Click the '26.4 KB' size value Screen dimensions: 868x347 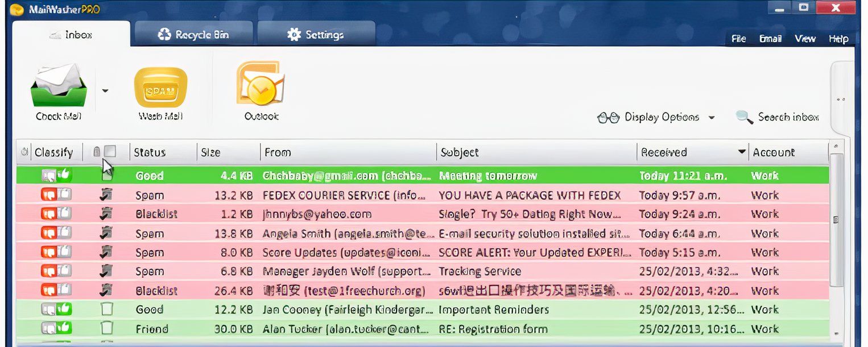click(233, 291)
